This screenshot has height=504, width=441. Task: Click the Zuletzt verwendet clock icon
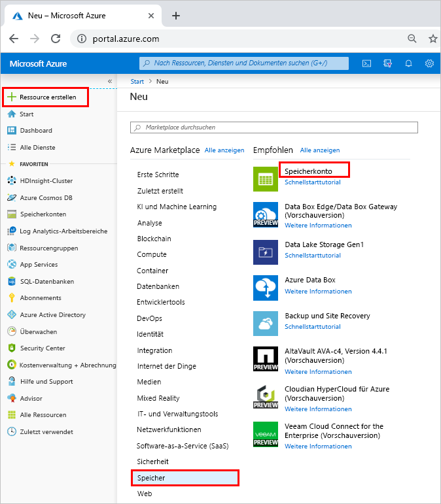(12, 431)
